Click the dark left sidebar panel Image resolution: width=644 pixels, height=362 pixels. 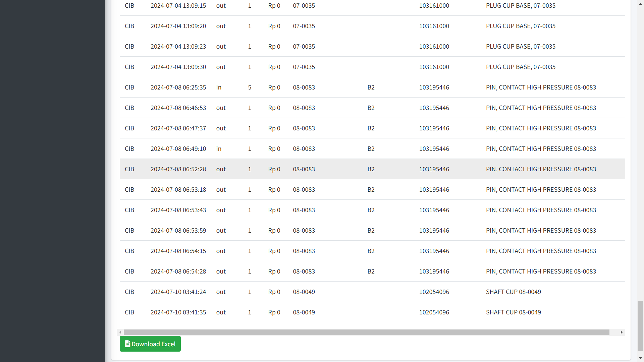point(52,181)
